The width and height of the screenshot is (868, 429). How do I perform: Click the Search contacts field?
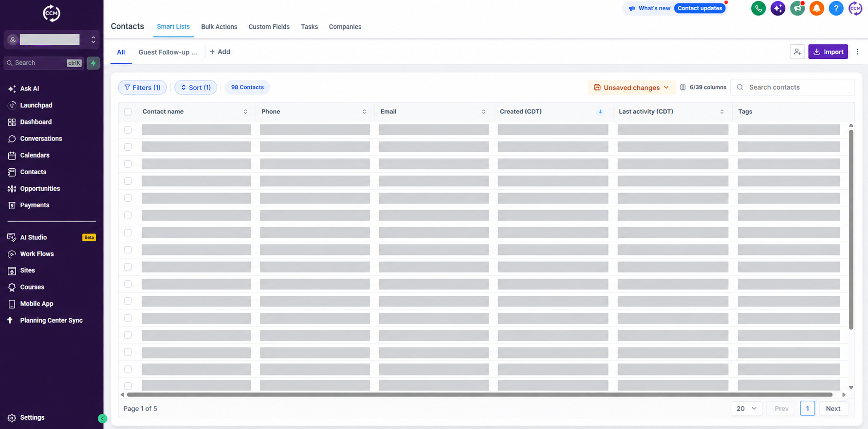(793, 88)
